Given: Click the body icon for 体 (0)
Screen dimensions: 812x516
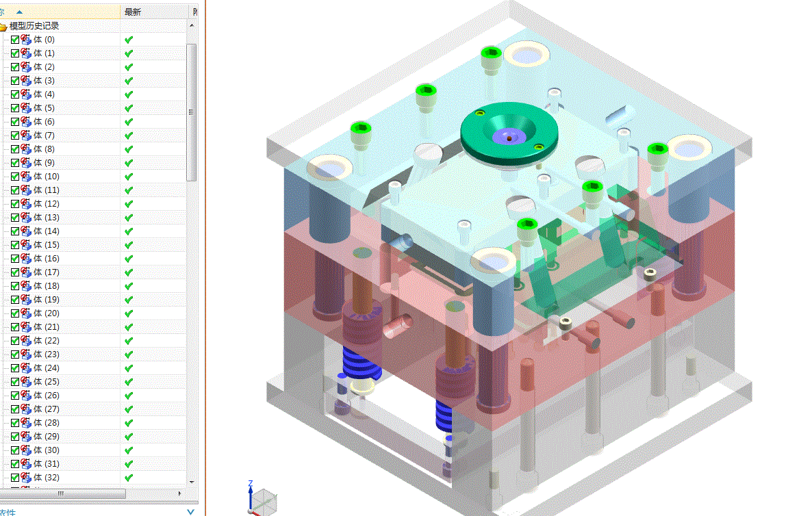Looking at the screenshot, I should coord(26,39).
